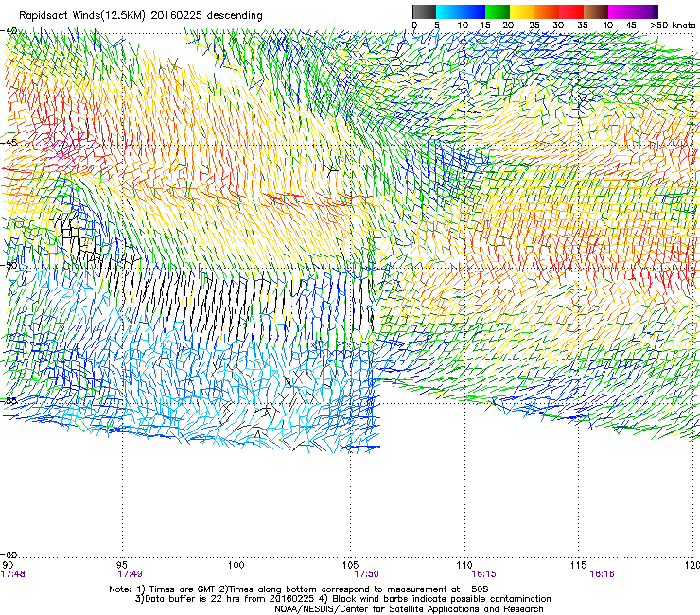Click the '16:15' pass time label
The image size is (700, 615).
[x=483, y=574]
